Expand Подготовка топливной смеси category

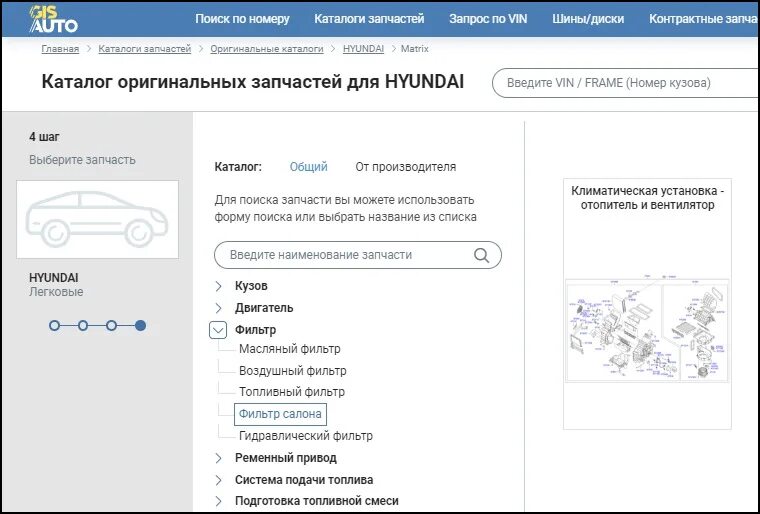pyautogui.click(x=218, y=501)
